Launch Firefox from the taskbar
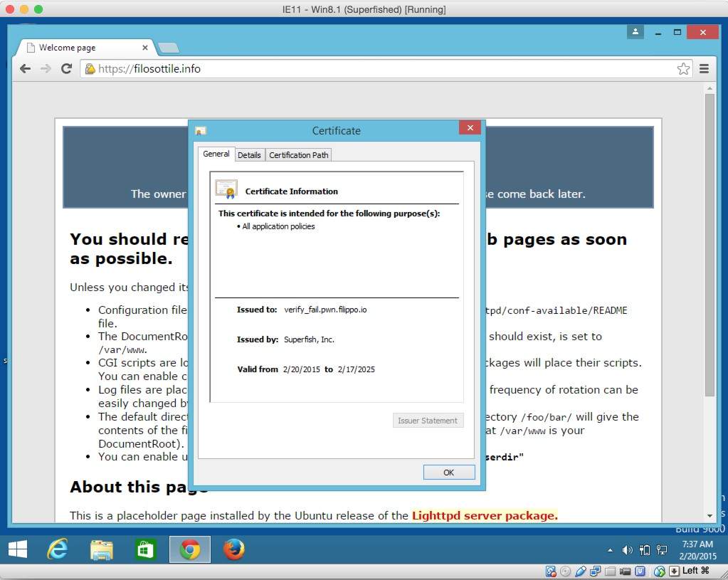The height and width of the screenshot is (580, 728). point(233,549)
